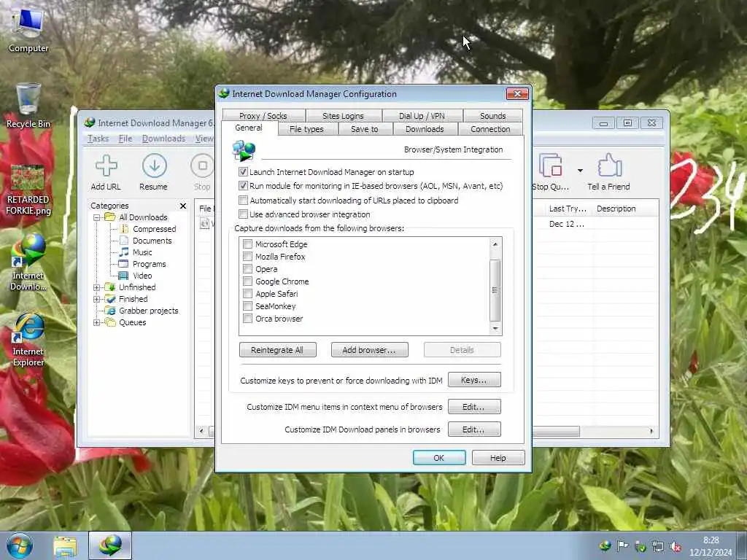Click the Reintegrate All button
747x560 pixels.
tap(277, 350)
